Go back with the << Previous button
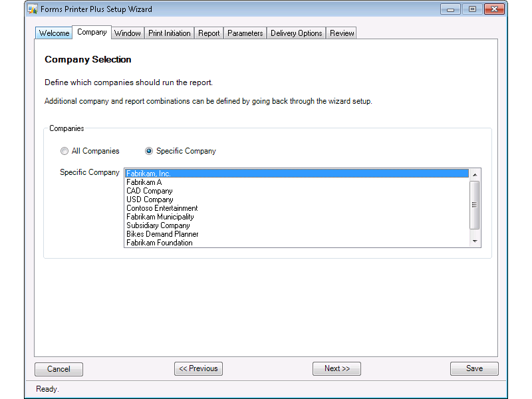Screen dimensions: 532x399 198,368
